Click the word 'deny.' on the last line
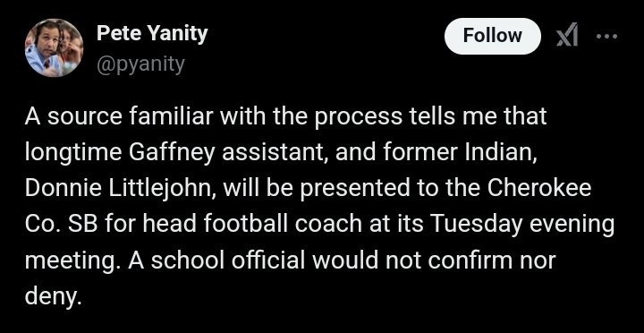The height and width of the screenshot is (333, 644). click(x=51, y=297)
